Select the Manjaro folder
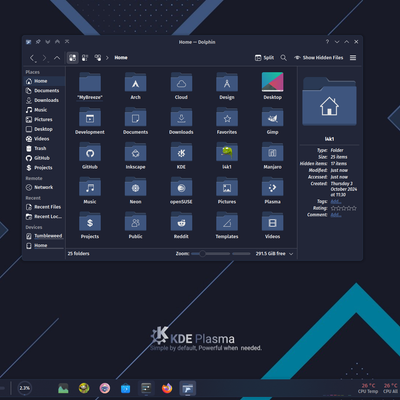 [x=273, y=156]
